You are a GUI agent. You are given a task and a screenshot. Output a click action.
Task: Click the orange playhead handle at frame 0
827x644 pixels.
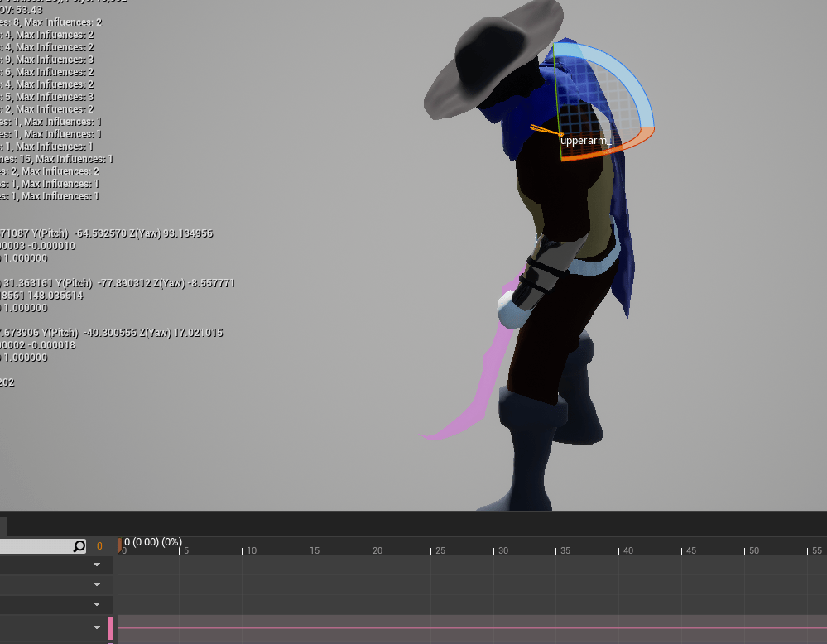pos(118,544)
